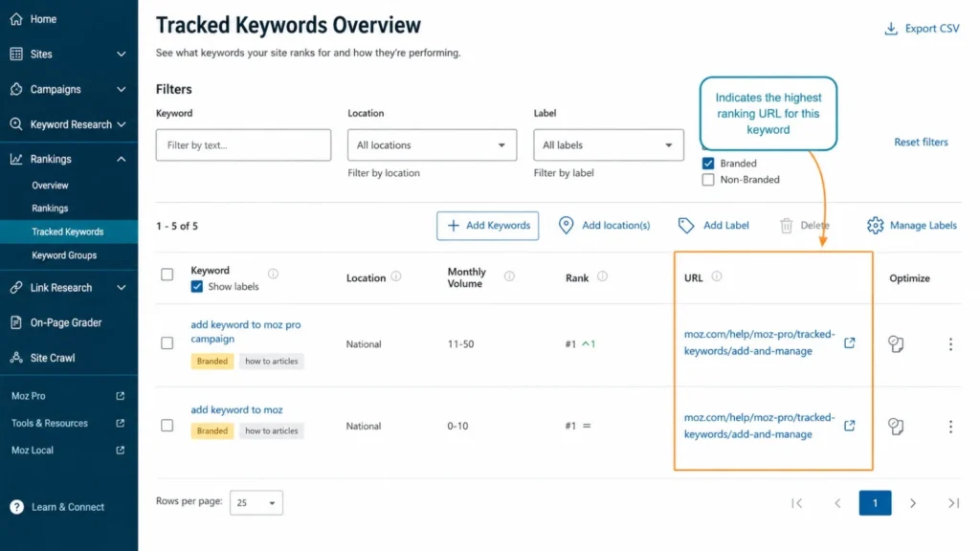Open the On-Page Grader menu item
Screen dimensions: 980x551
66,322
